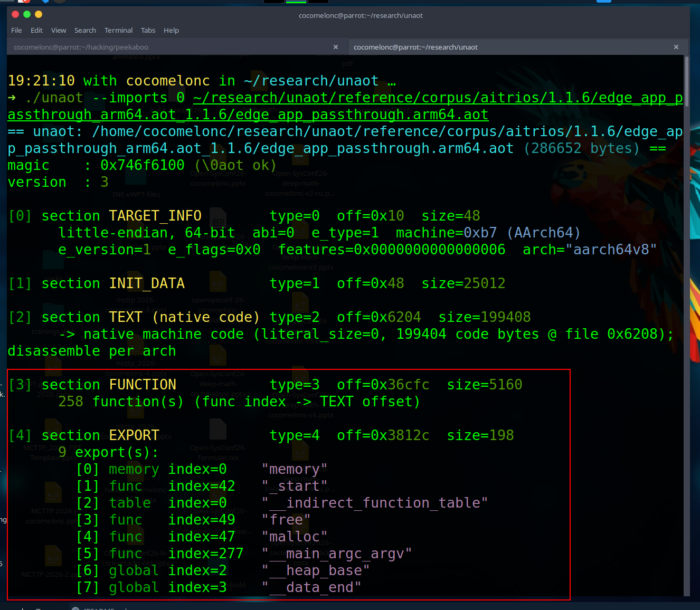Click the arch="aarch64v8" value
Screen dimensions: 700x610
click(590, 250)
